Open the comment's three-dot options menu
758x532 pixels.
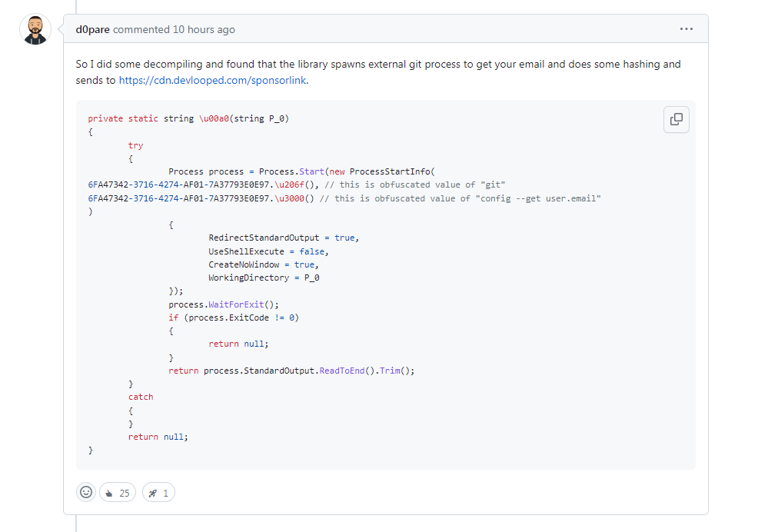(686, 29)
